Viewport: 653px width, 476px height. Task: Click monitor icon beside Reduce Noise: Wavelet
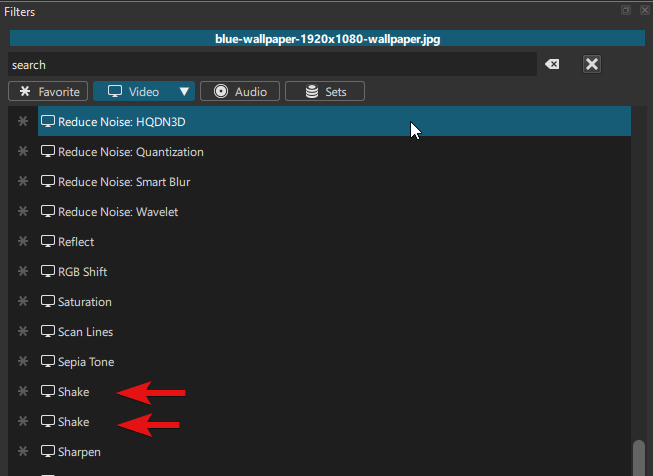coord(48,211)
